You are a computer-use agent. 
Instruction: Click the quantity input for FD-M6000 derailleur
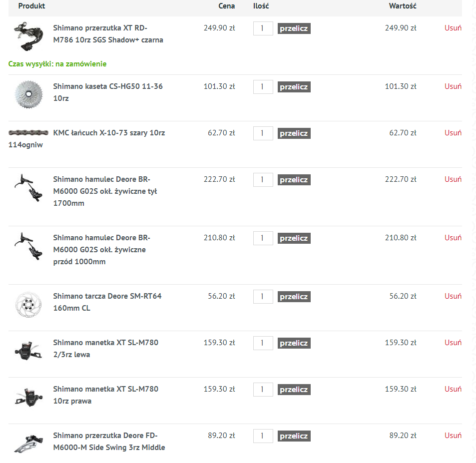point(263,436)
